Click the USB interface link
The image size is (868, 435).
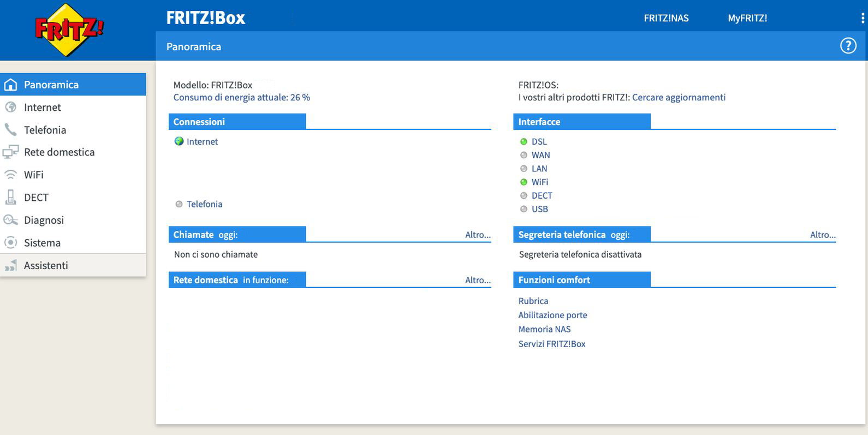[540, 209]
